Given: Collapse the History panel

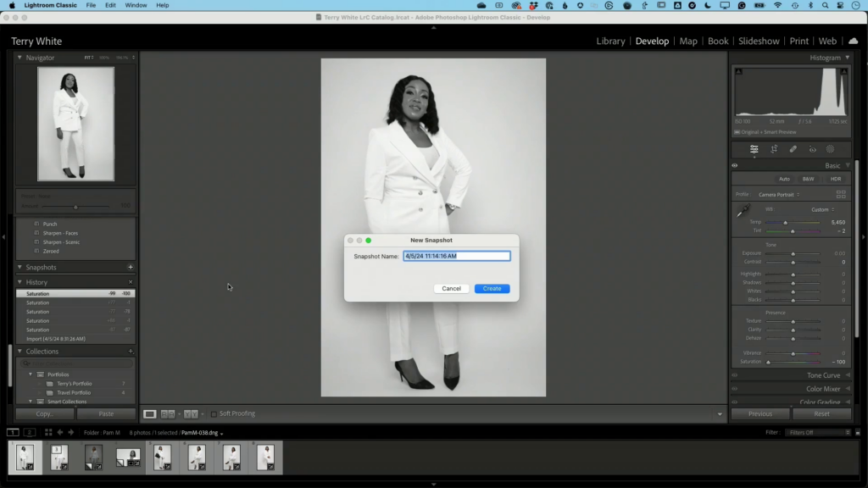Looking at the screenshot, I should pyautogui.click(x=20, y=282).
